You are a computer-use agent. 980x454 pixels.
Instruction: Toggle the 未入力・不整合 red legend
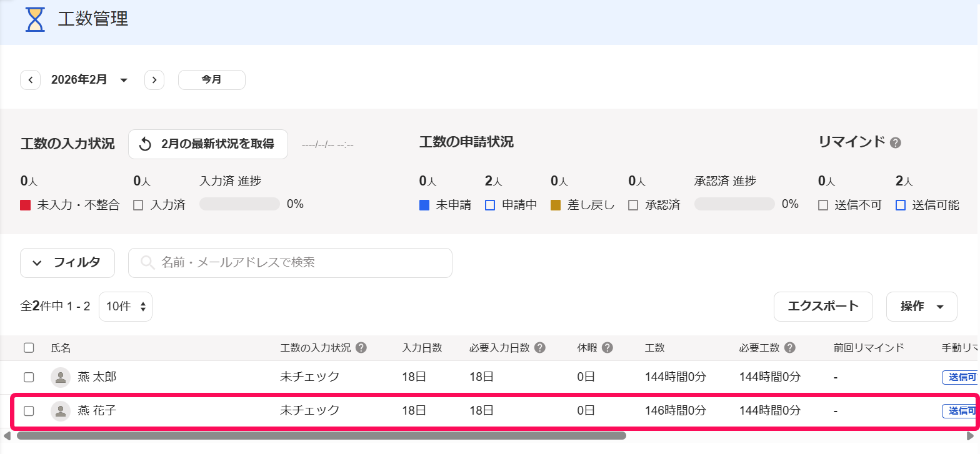coord(26,205)
